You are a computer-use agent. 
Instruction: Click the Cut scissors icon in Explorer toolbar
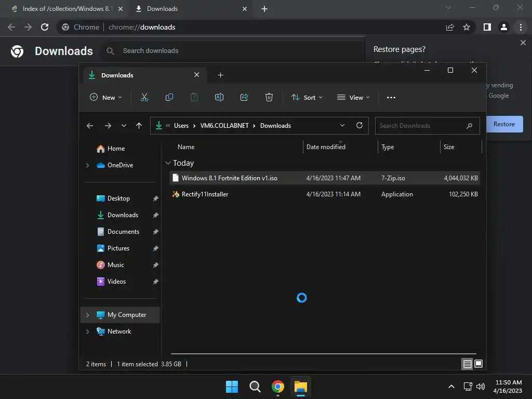(x=144, y=97)
